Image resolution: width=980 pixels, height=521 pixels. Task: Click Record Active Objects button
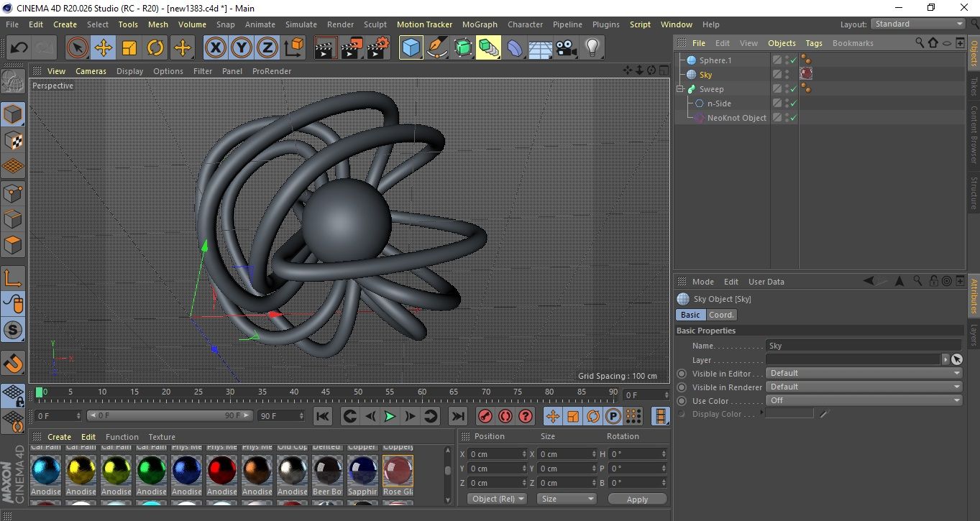coord(485,416)
